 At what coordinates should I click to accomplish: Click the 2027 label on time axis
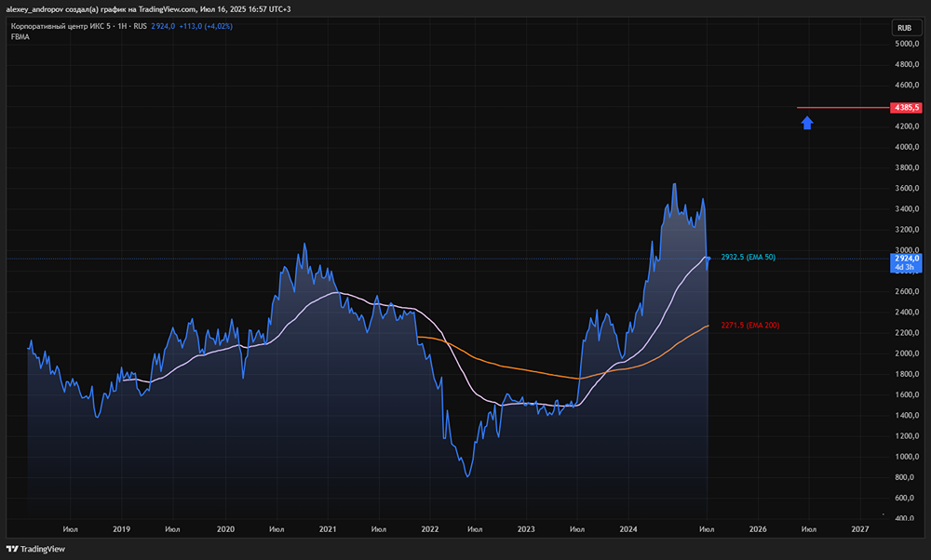tap(859, 529)
